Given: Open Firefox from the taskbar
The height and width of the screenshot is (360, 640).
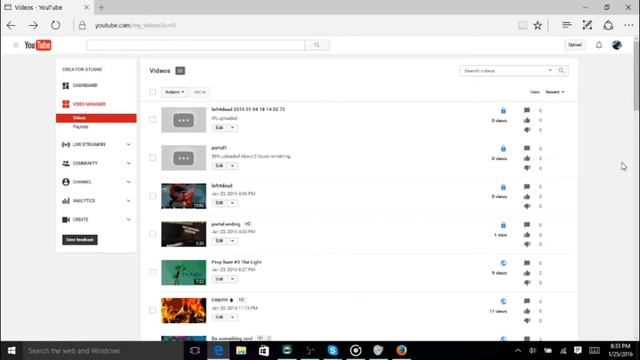Looking at the screenshot, I should [401, 350].
